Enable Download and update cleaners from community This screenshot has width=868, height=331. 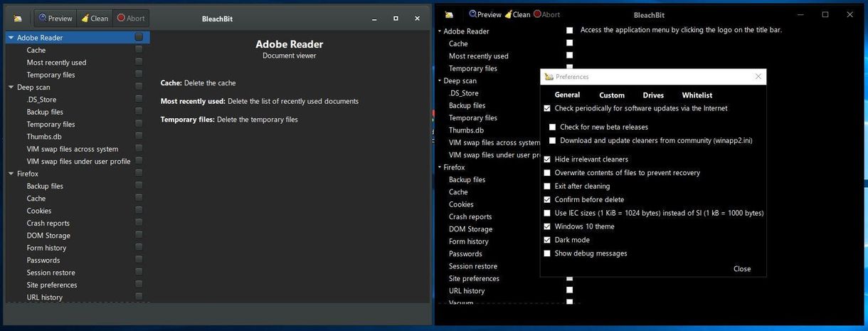click(x=553, y=141)
